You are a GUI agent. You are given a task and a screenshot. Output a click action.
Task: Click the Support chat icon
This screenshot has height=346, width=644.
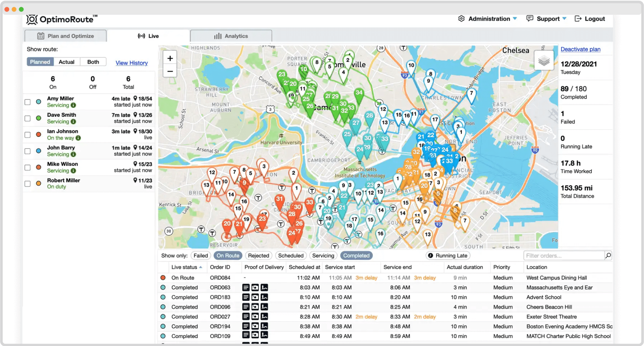(x=530, y=19)
